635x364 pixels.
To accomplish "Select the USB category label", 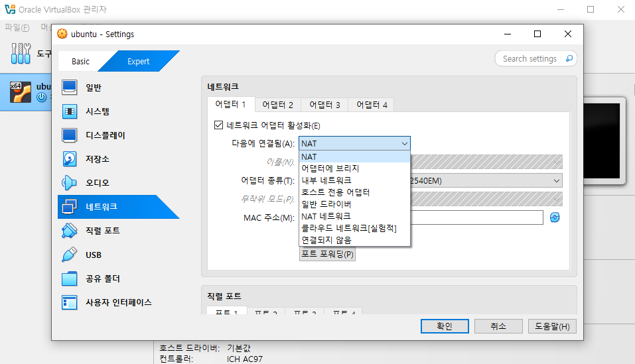I will click(94, 255).
